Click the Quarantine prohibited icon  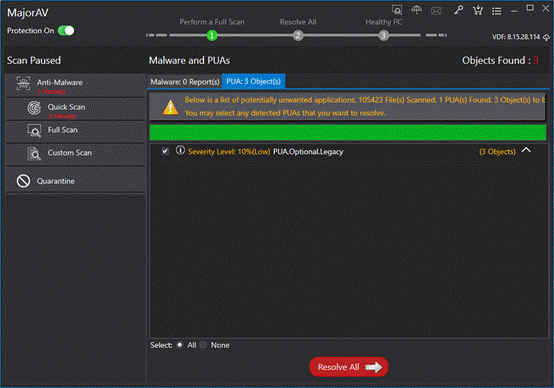[23, 181]
